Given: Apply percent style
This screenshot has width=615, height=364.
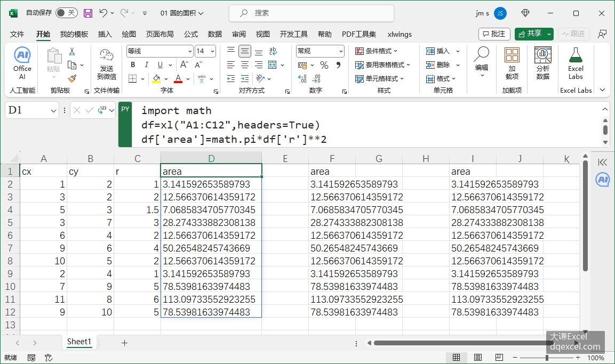Looking at the screenshot, I should point(324,64).
